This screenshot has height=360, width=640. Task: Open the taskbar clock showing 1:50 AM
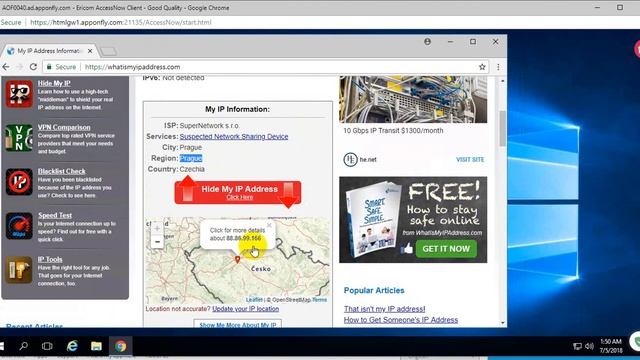click(611, 346)
